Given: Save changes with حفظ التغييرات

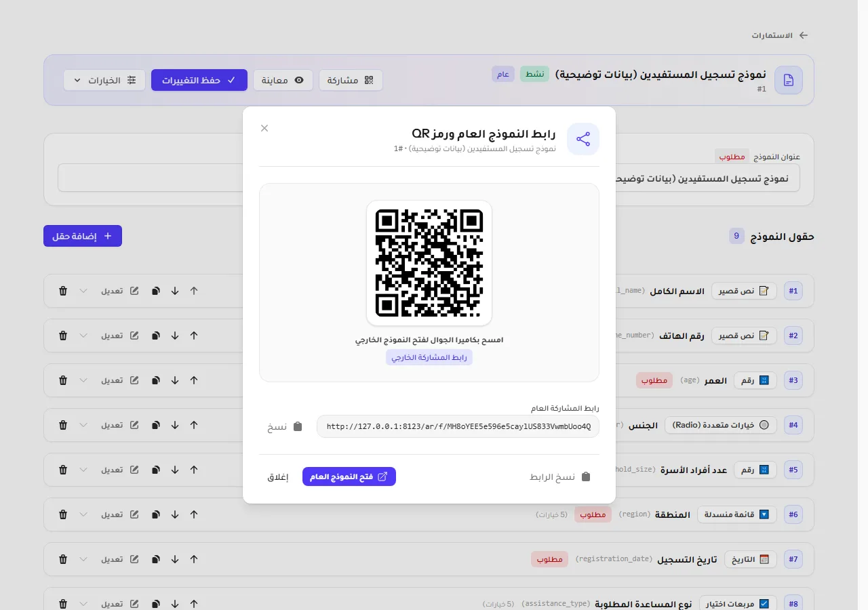Looking at the screenshot, I should point(199,80).
